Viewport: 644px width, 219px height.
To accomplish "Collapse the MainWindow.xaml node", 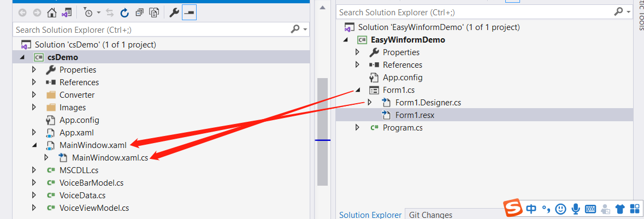I will point(34,145).
